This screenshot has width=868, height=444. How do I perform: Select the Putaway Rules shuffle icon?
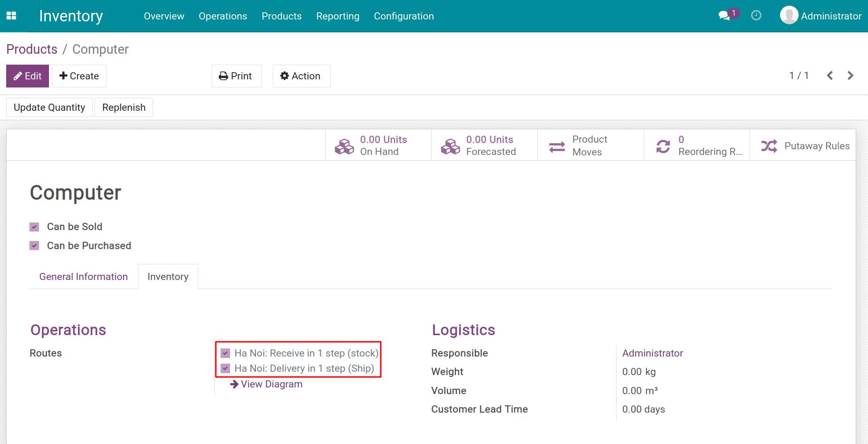click(x=770, y=145)
